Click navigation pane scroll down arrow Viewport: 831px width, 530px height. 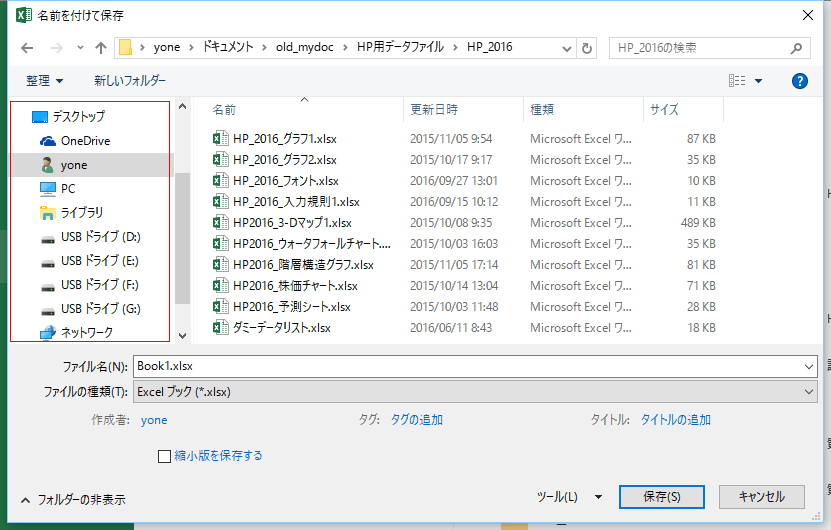click(182, 335)
